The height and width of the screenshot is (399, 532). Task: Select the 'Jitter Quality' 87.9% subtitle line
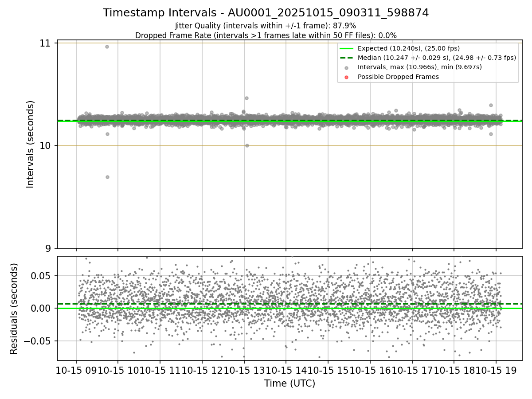(x=266, y=26)
